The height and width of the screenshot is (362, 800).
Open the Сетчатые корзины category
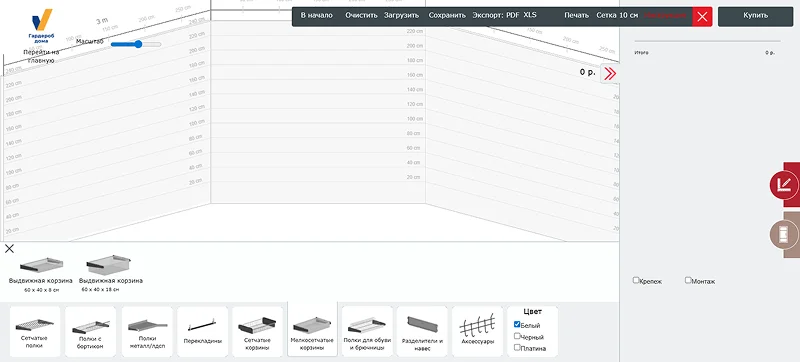point(258,331)
